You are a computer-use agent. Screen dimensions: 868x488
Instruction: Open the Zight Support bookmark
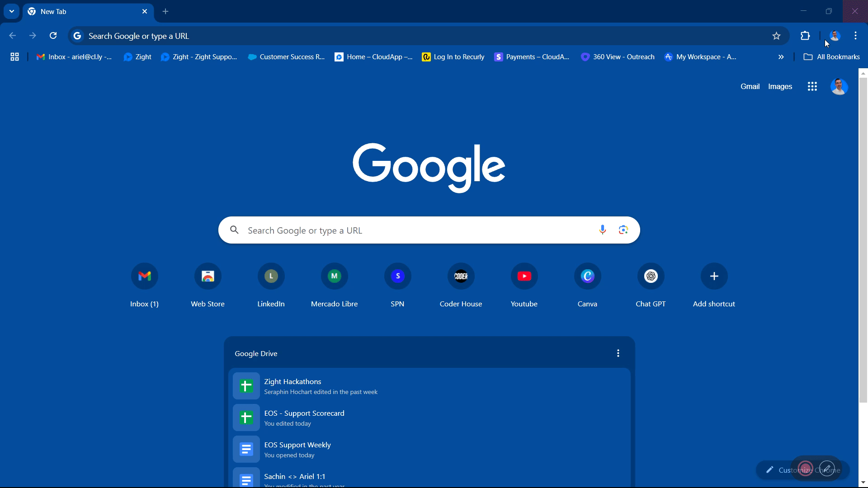199,56
